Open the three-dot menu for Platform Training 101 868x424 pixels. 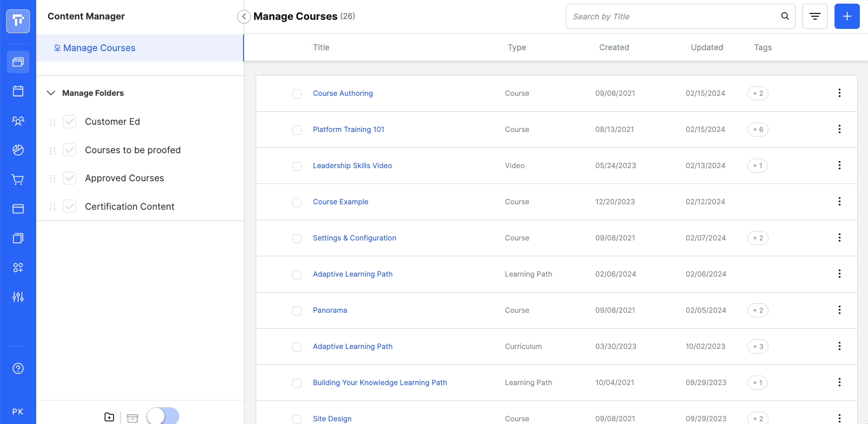point(839,129)
